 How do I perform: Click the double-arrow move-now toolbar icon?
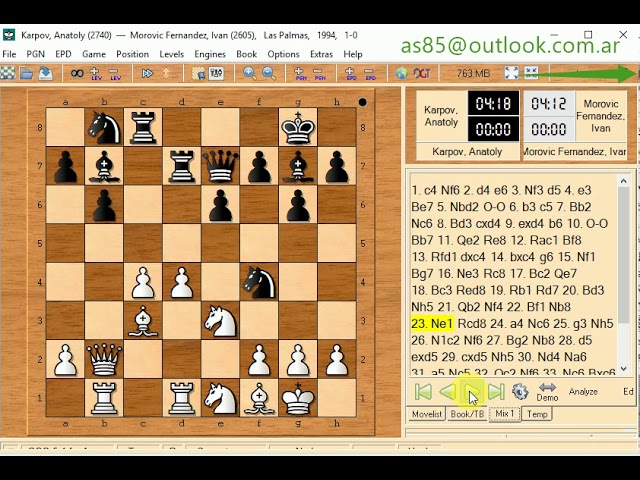pyautogui.click(x=147, y=73)
